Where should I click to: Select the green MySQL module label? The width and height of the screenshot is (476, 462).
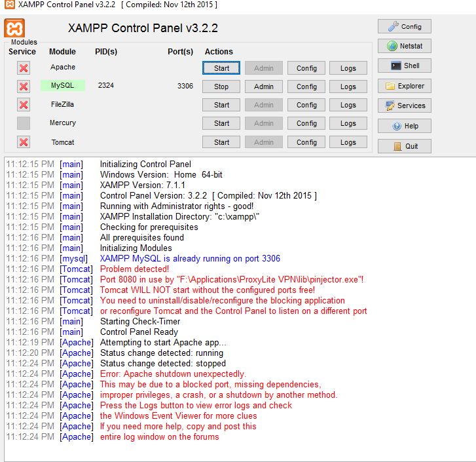[63, 85]
